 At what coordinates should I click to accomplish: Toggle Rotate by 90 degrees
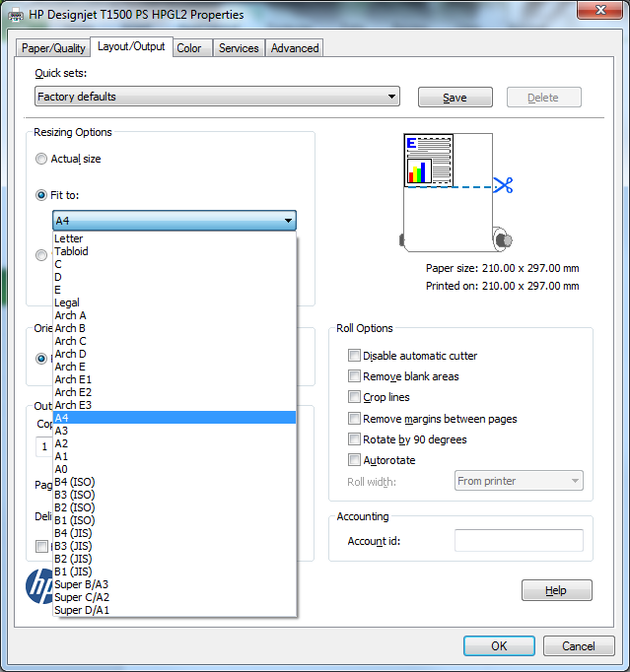(354, 439)
